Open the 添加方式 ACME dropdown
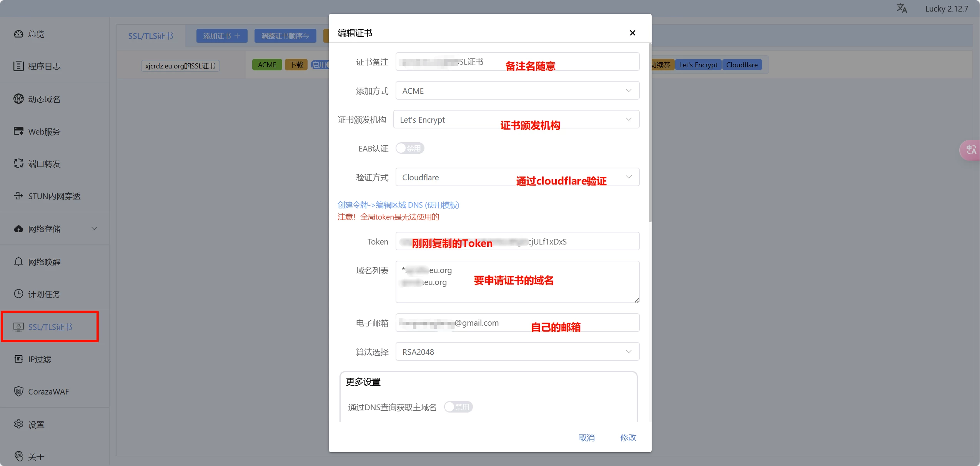The image size is (980, 466). pyautogui.click(x=517, y=91)
